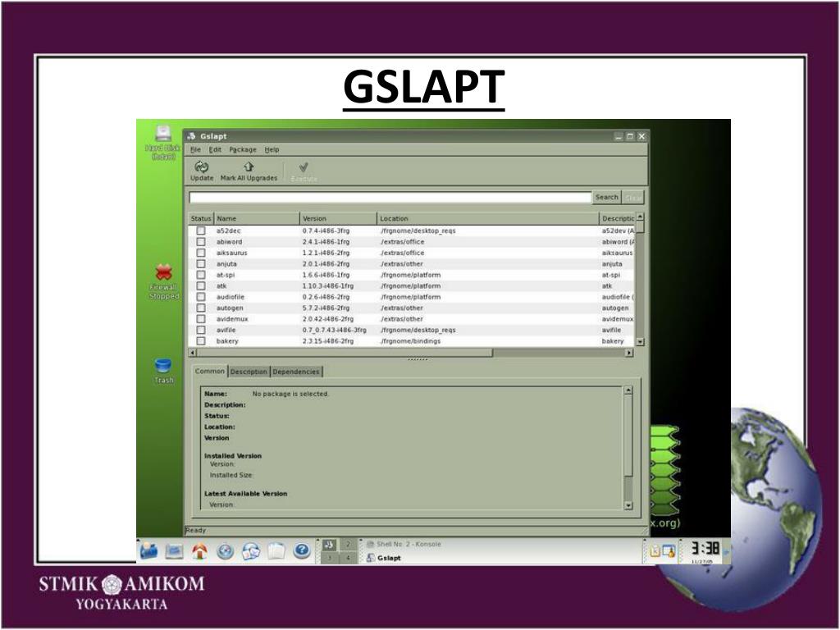Check the aiksaurus package checkbox

(201, 253)
